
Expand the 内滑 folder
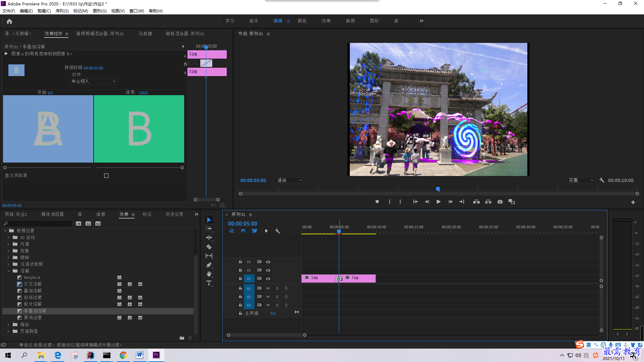(8, 244)
